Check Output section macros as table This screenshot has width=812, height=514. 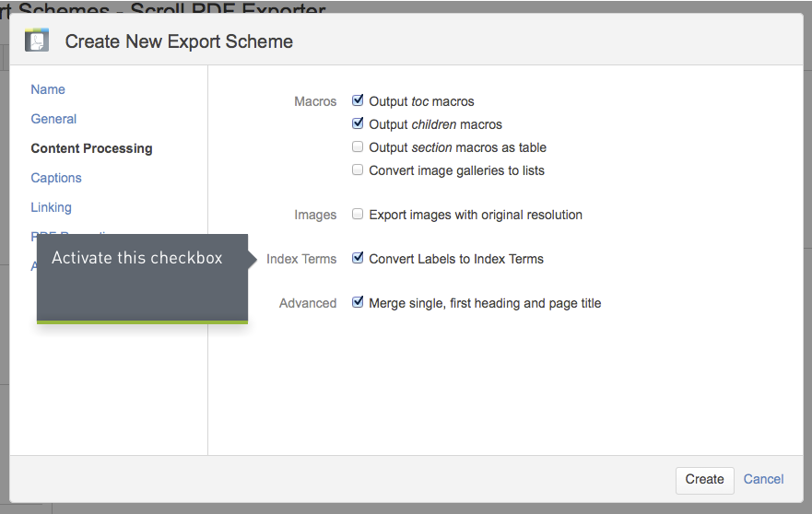click(358, 146)
